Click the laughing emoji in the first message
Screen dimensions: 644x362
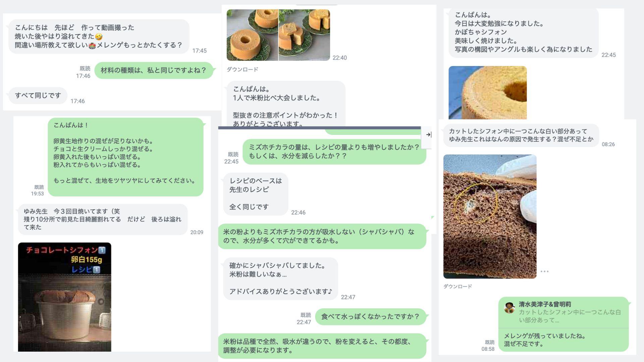(x=99, y=37)
